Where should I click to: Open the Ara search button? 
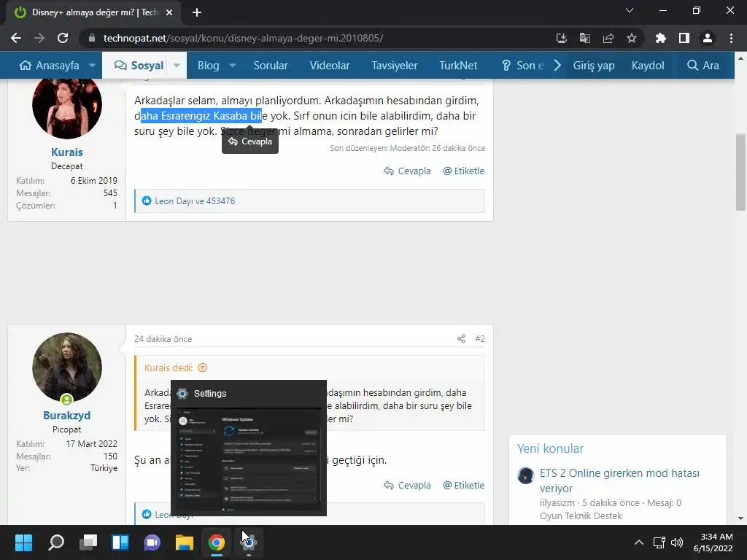pyautogui.click(x=703, y=65)
